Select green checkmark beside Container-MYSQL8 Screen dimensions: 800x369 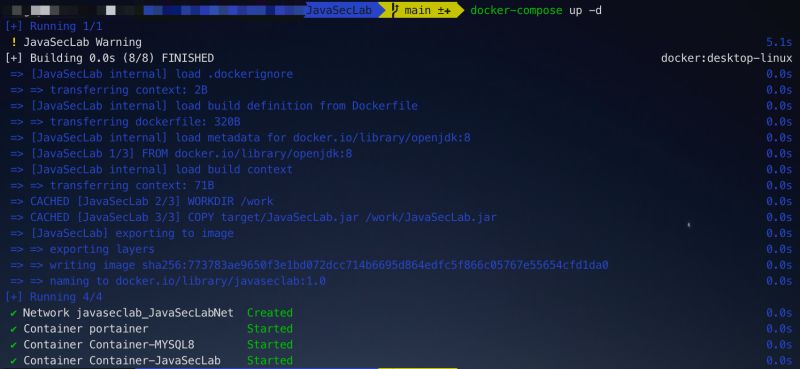14,345
